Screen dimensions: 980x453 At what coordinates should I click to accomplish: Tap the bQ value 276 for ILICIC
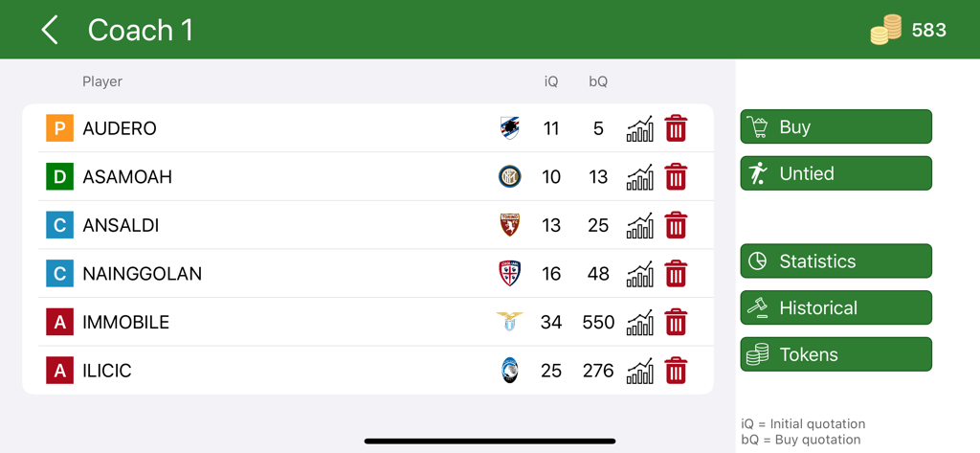coord(598,371)
